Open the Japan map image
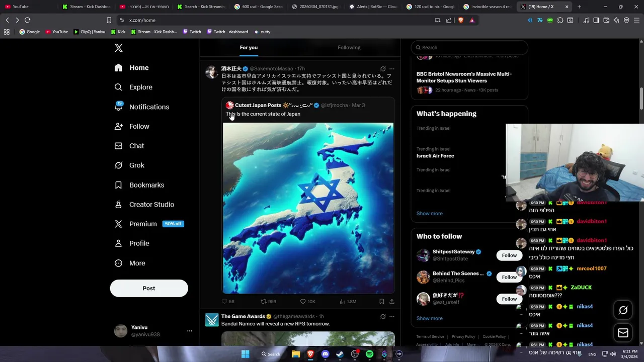 tap(308, 208)
